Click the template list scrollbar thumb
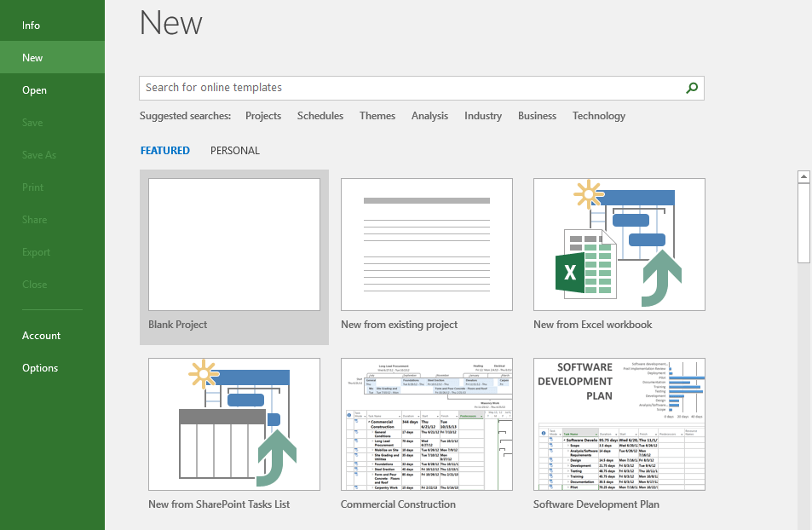Image resolution: width=812 pixels, height=530 pixels. [x=803, y=223]
